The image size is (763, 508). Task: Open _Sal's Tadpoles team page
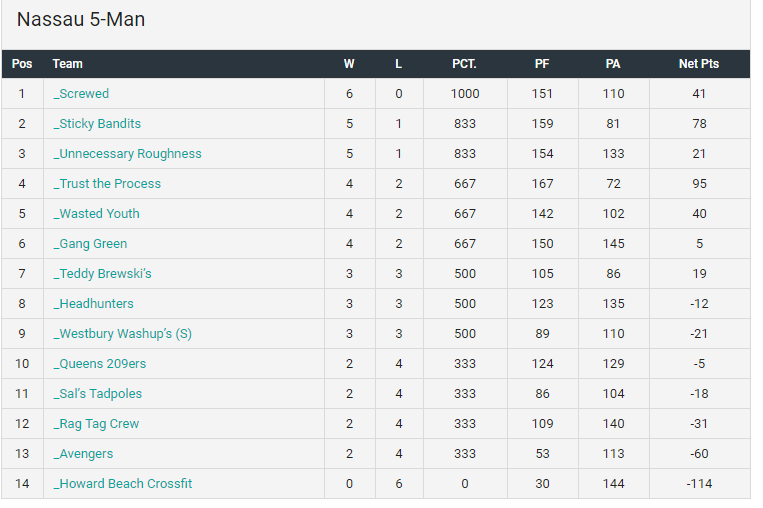(x=97, y=394)
